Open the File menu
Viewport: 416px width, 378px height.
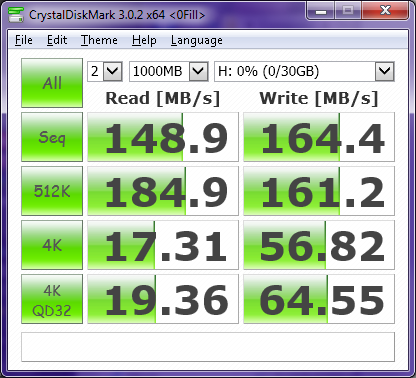(24, 40)
